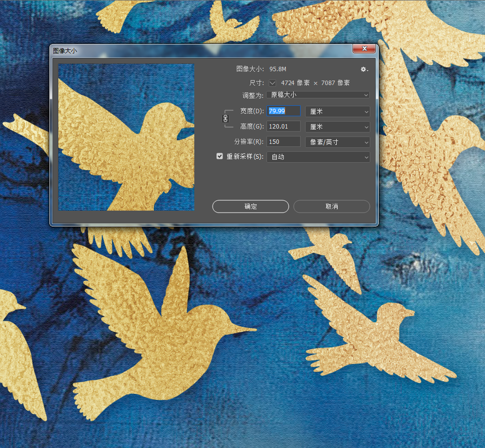This screenshot has width=485, height=448.
Task: Click the 调整为: label
Action: (253, 95)
